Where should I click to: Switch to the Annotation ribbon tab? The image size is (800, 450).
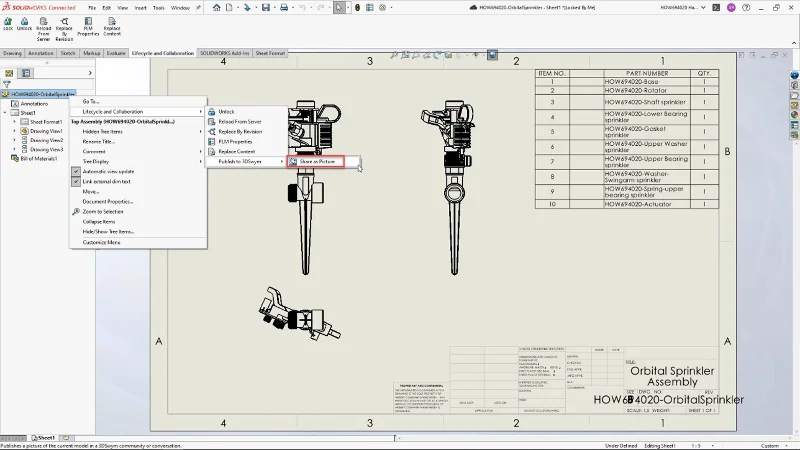click(x=41, y=52)
